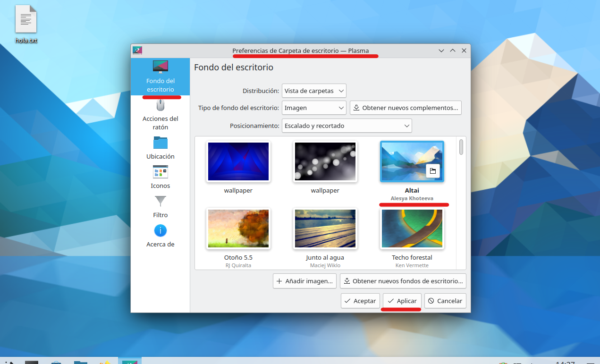Select the Techo forestal wallpaper by Ken Vermette
This screenshot has width=600, height=364.
coord(412,229)
